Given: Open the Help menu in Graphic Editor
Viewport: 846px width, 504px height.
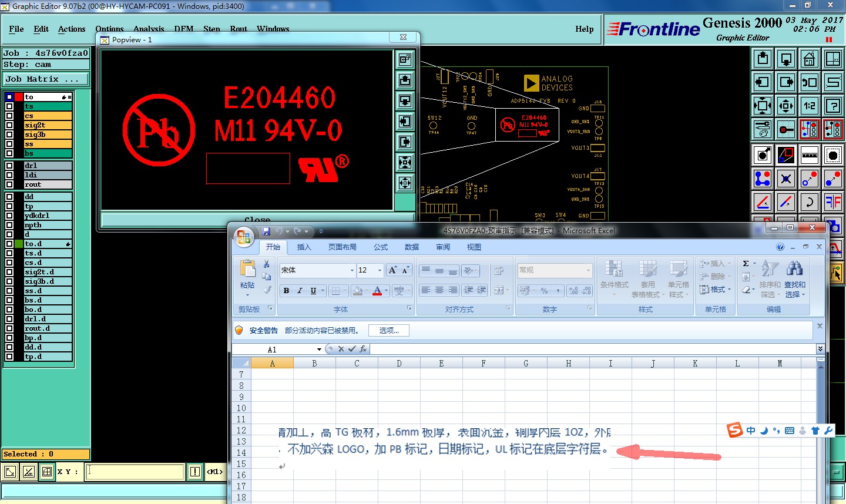Looking at the screenshot, I should click(585, 29).
